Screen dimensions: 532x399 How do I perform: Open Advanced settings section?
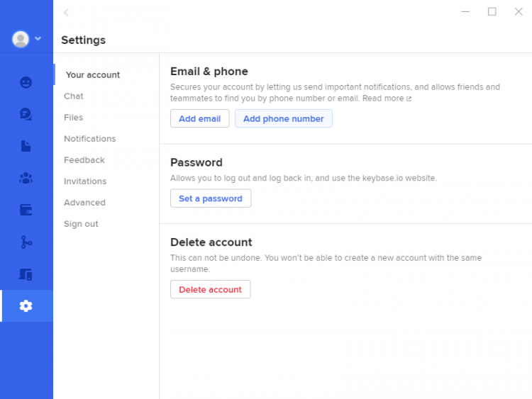pos(84,203)
